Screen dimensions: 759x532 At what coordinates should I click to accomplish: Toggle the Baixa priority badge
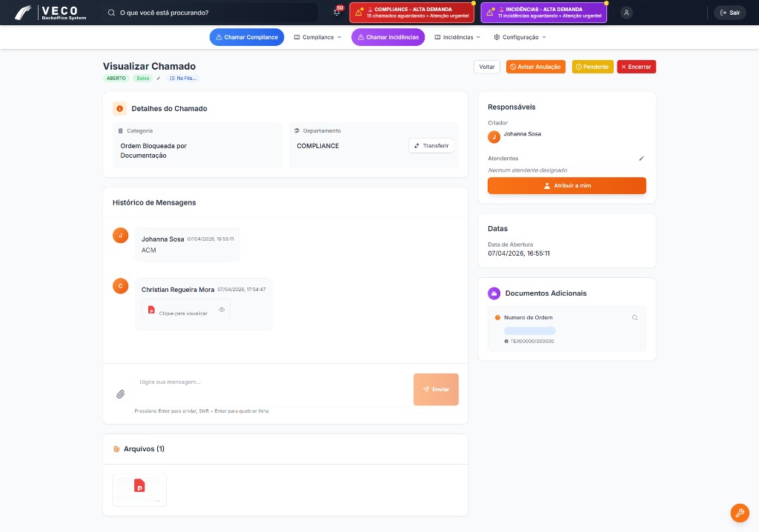[x=144, y=78]
